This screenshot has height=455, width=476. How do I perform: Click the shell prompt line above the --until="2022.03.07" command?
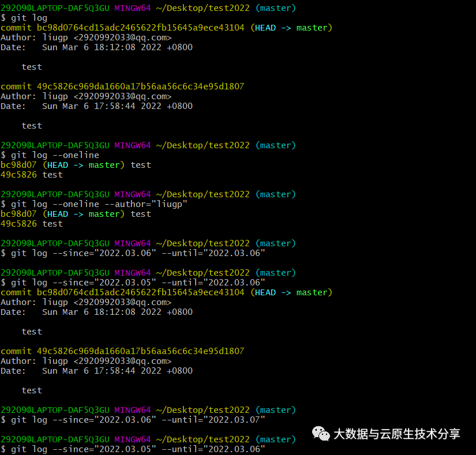pos(148,410)
